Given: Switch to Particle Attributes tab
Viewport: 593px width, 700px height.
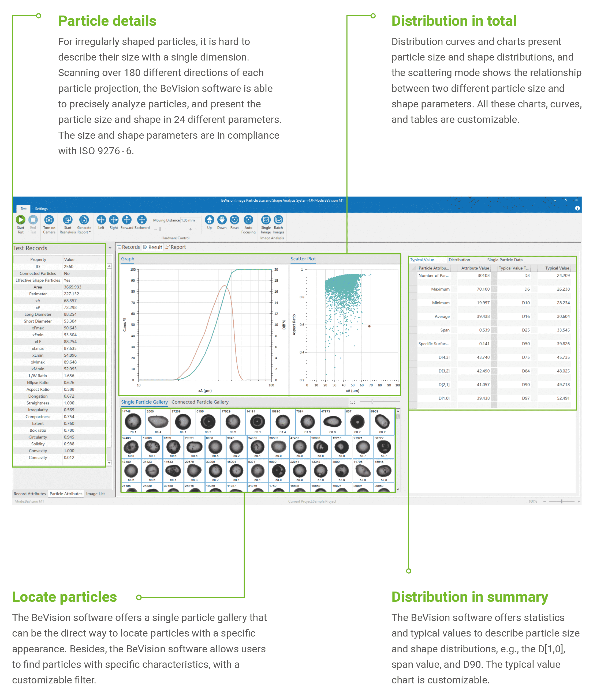Looking at the screenshot, I should coord(66,494).
